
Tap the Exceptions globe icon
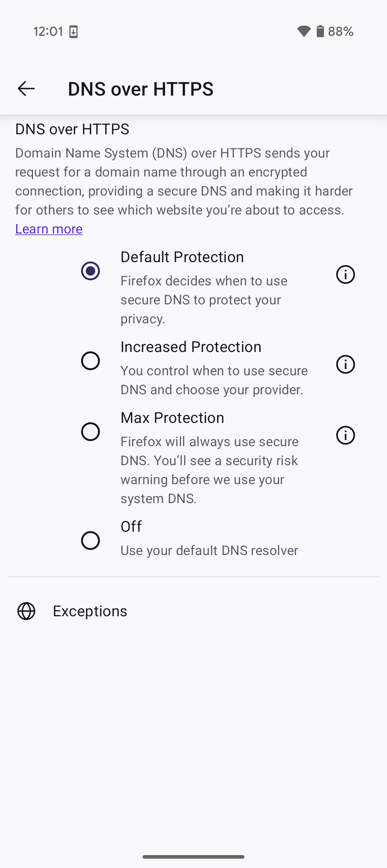(x=27, y=611)
